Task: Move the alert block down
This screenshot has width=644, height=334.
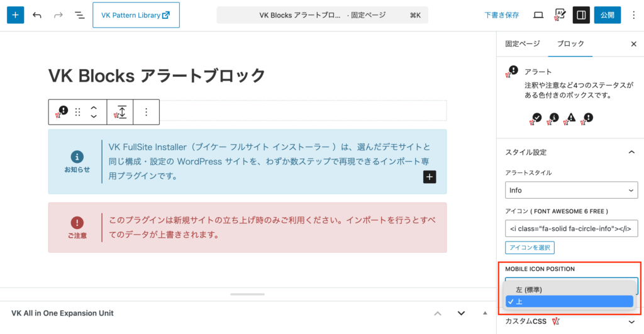Action: click(x=94, y=116)
